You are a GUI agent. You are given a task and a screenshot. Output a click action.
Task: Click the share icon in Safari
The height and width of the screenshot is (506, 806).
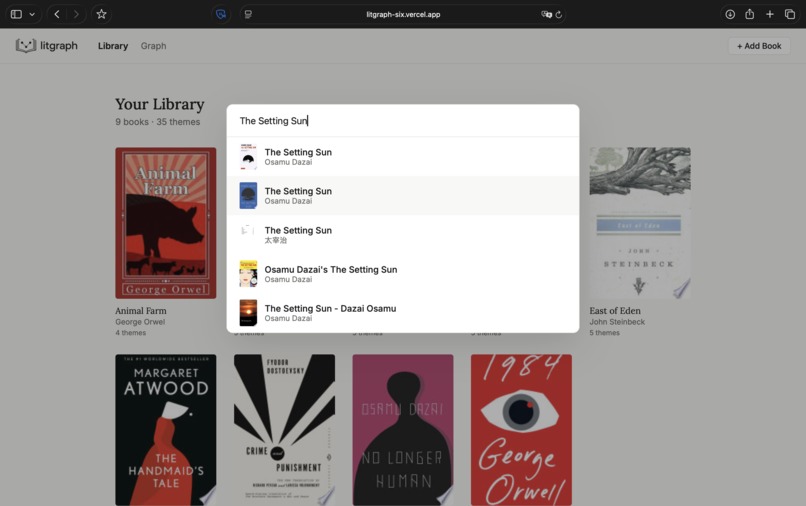[x=749, y=14]
